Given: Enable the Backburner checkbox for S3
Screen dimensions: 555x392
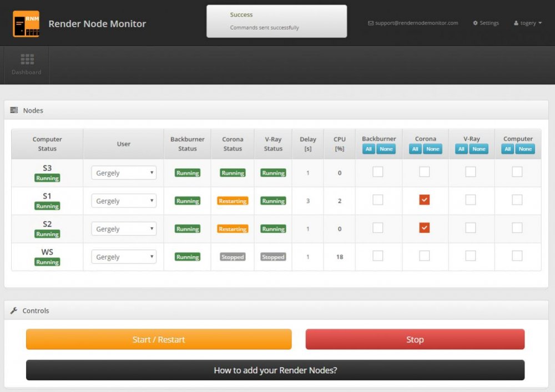Looking at the screenshot, I should click(378, 172).
